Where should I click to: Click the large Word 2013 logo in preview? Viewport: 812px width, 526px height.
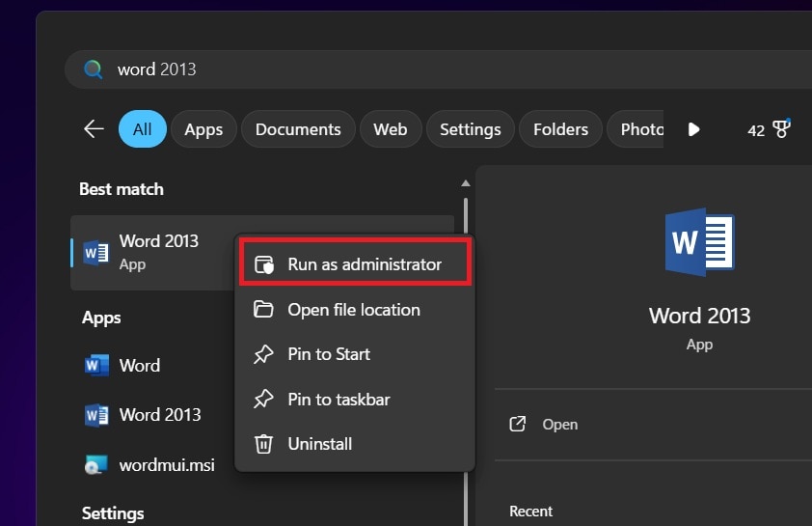pos(699,242)
